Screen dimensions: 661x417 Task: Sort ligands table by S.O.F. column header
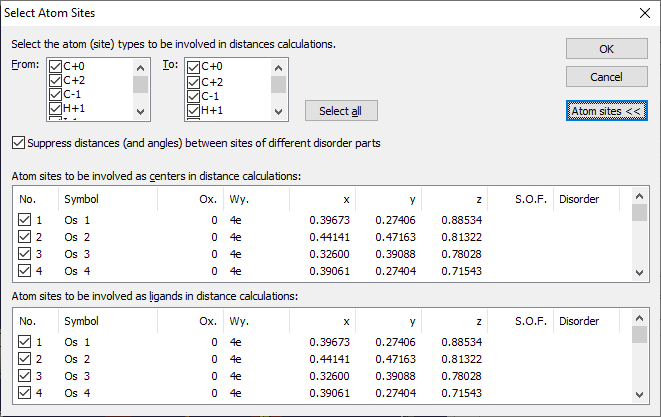tap(530, 321)
